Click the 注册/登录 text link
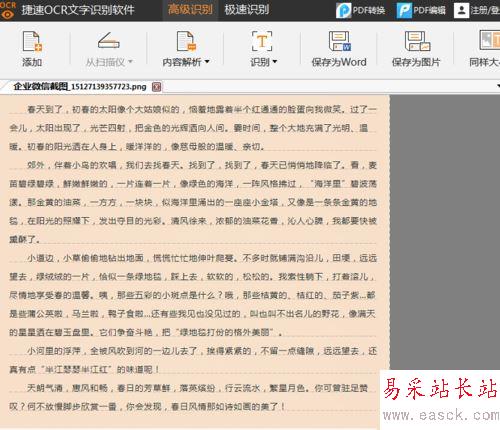500x430 pixels. [485, 10]
